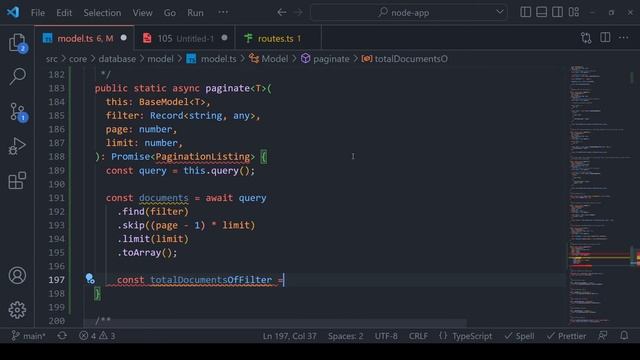Synchronize changes with the sync icon

coord(62,336)
